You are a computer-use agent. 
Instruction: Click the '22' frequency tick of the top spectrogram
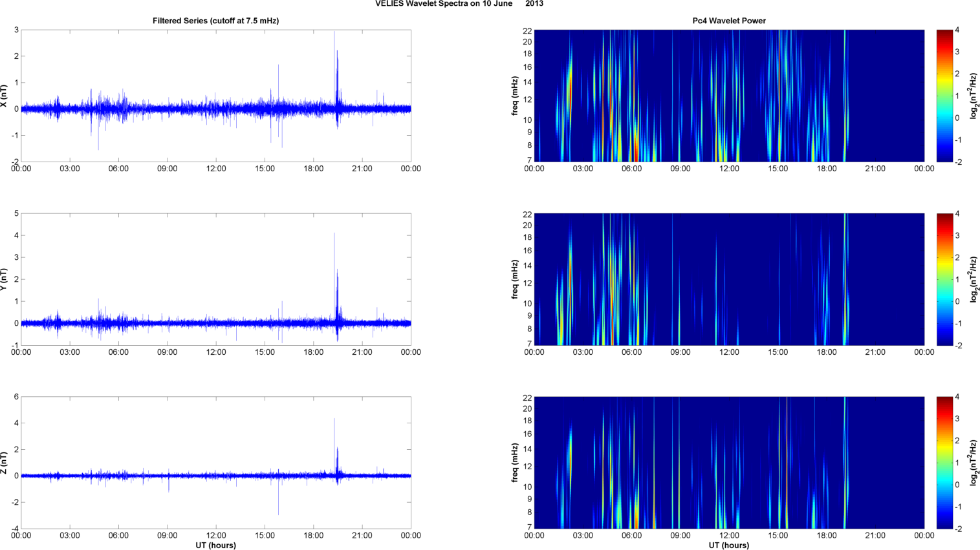point(527,30)
